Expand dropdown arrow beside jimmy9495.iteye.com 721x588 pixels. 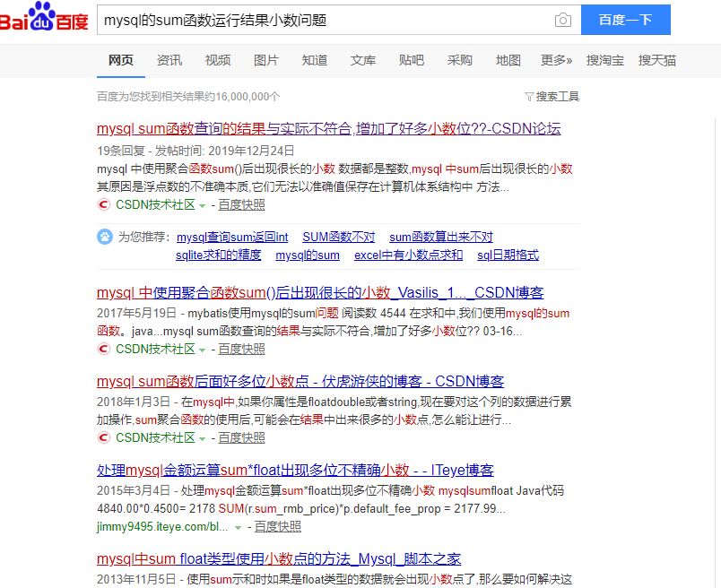(x=238, y=528)
